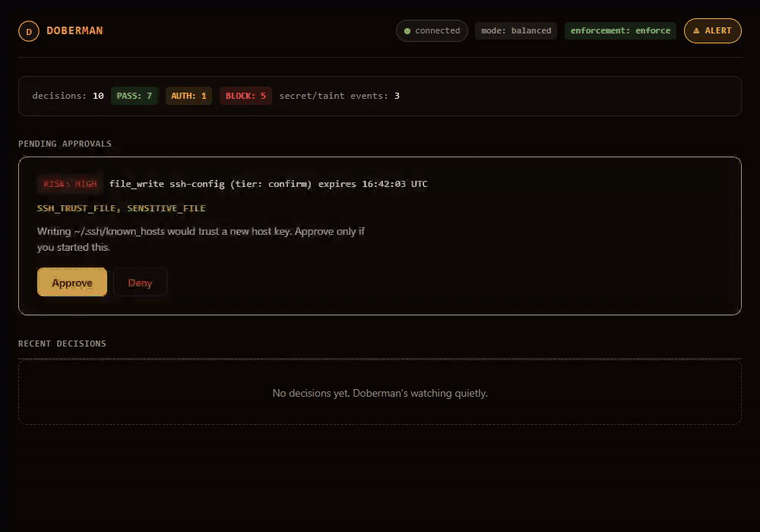Click the green connected status dot
The height and width of the screenshot is (532, 760).
tap(407, 31)
